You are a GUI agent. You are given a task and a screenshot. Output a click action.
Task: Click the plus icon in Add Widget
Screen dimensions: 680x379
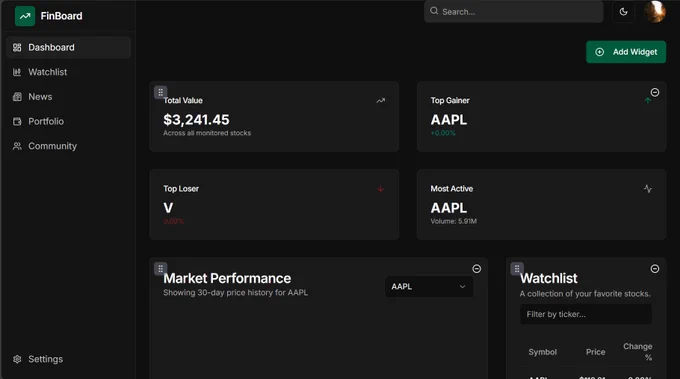(599, 52)
